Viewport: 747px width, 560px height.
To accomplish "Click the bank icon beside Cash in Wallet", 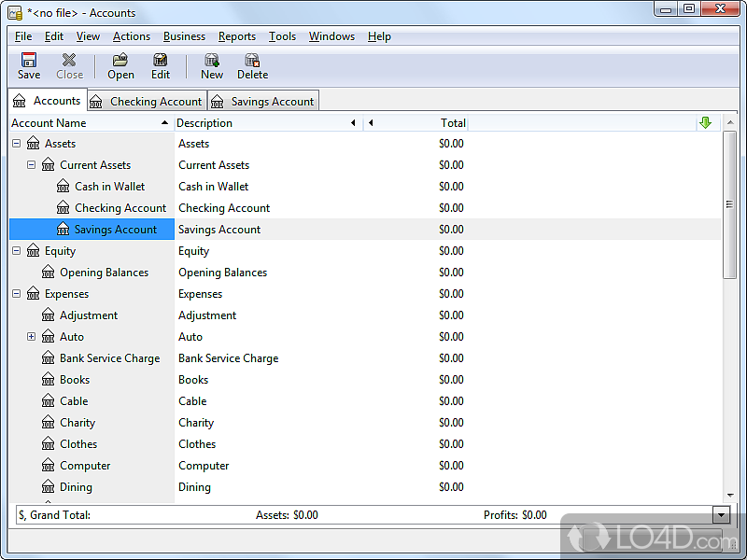I will (x=63, y=186).
